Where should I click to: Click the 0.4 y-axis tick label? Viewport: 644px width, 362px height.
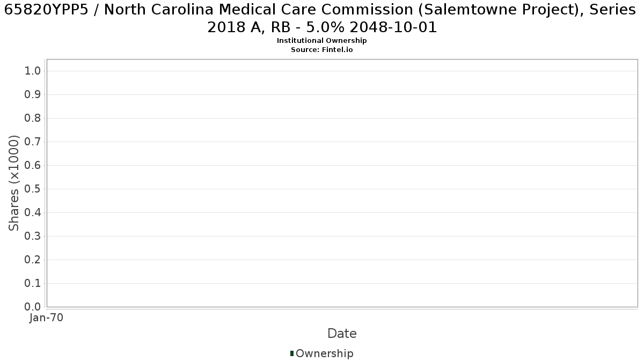[x=33, y=213]
